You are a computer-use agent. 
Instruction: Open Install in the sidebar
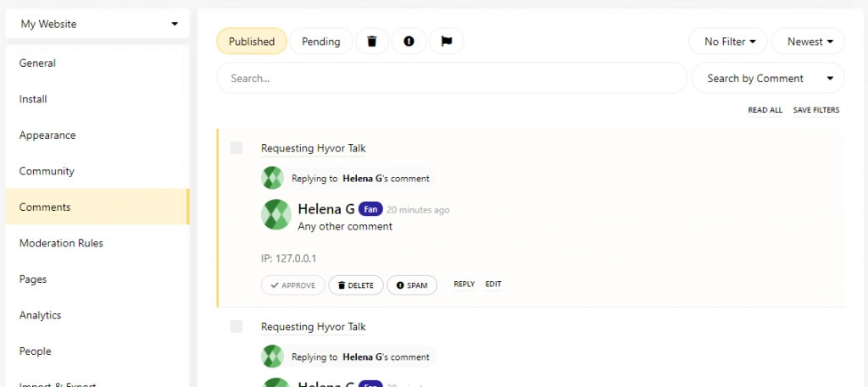pyautogui.click(x=97, y=99)
